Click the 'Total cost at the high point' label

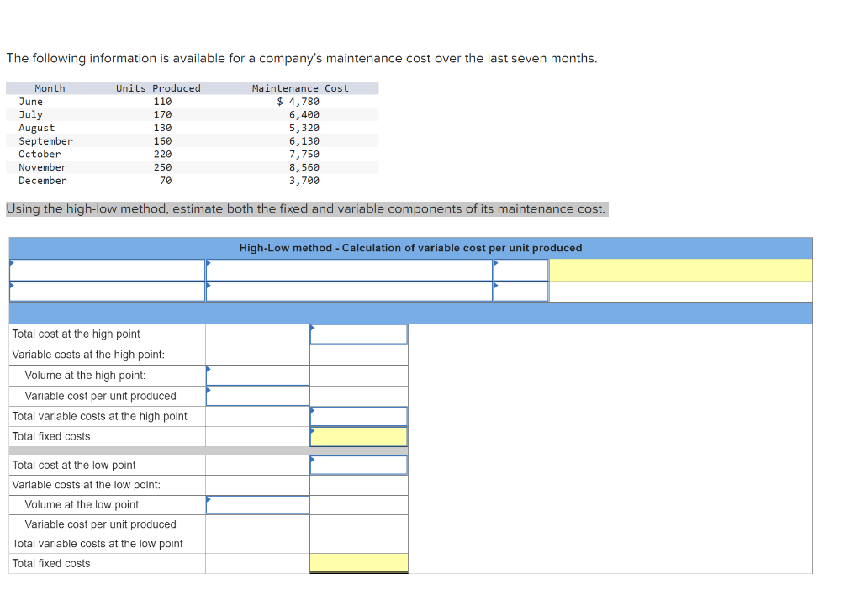[77, 334]
